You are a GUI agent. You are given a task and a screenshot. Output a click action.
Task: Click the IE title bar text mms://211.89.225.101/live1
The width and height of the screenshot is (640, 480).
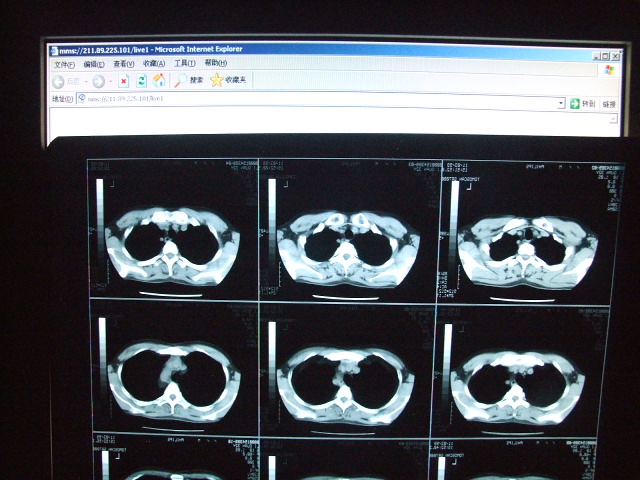point(104,50)
